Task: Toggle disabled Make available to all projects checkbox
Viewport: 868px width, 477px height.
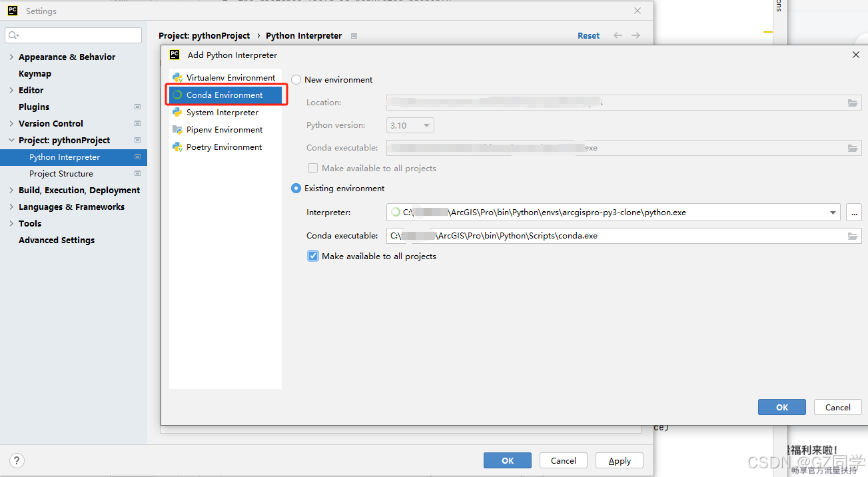Action: pyautogui.click(x=313, y=168)
